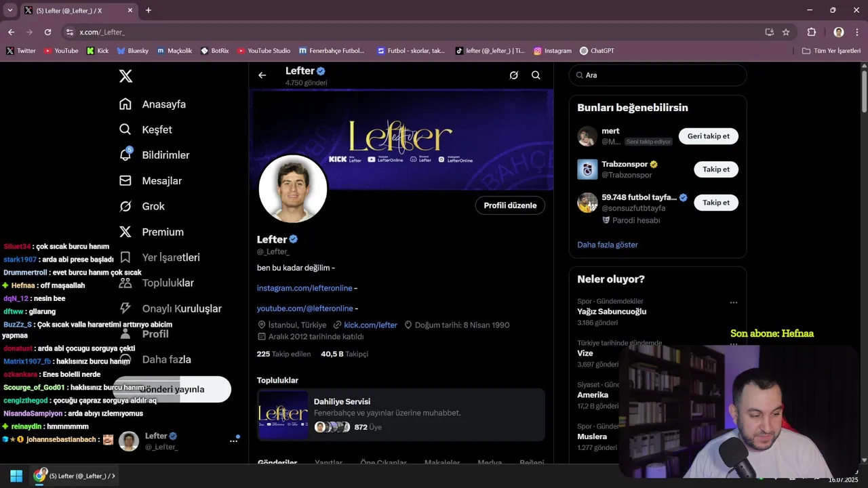Click Chrome taskbar button
The width and height of the screenshot is (868, 488).
coord(74,476)
